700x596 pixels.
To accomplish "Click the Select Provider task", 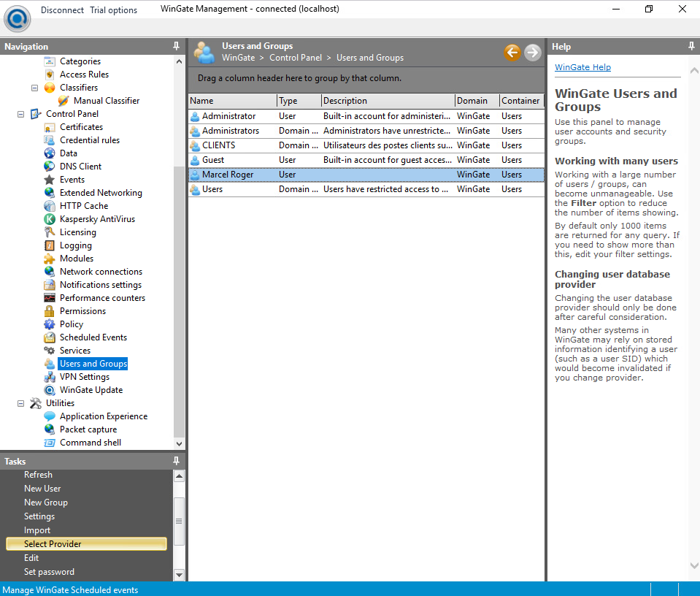I will tap(53, 544).
